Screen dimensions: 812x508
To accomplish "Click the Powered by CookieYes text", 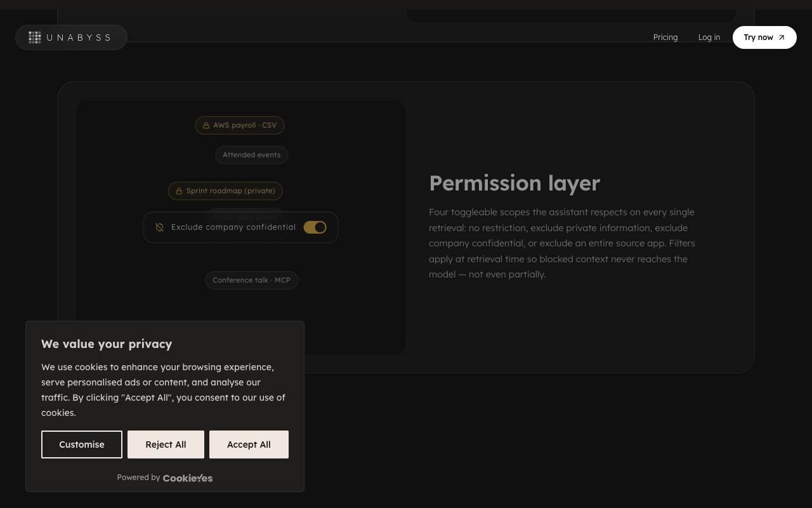I will pyautogui.click(x=165, y=478).
